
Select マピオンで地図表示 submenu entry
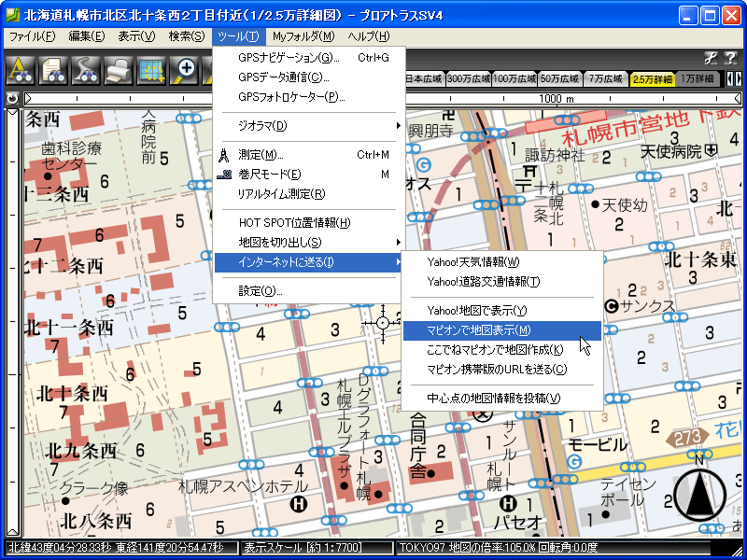tap(501, 330)
